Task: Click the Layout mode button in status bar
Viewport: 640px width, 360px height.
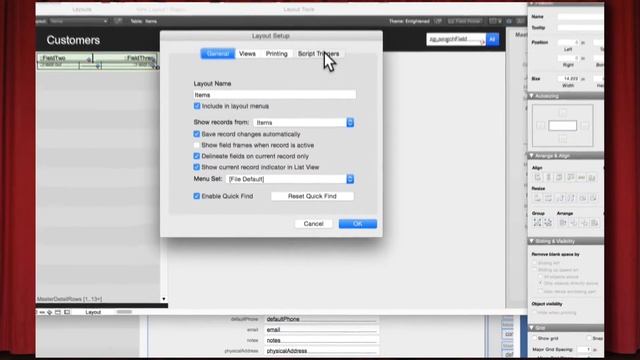Action: (x=93, y=312)
